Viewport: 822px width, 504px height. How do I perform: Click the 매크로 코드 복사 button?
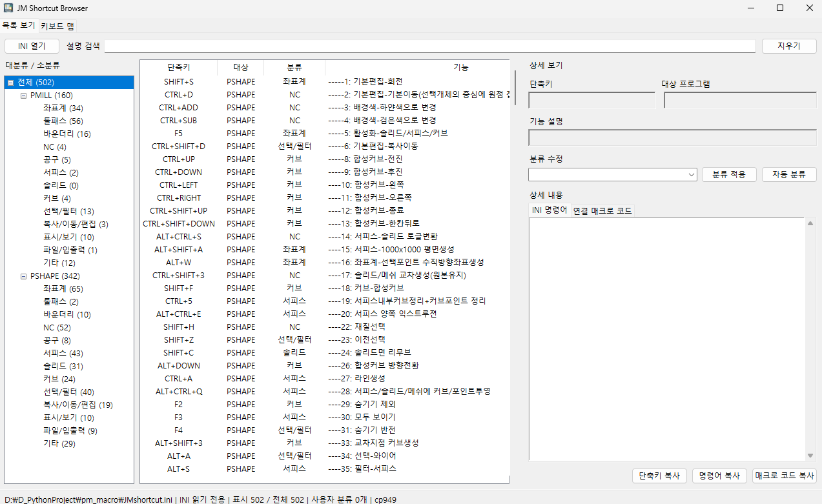tap(785, 476)
